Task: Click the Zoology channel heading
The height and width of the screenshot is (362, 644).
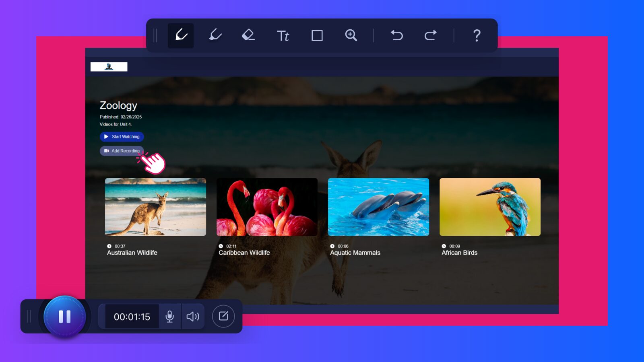Action: pyautogui.click(x=118, y=105)
